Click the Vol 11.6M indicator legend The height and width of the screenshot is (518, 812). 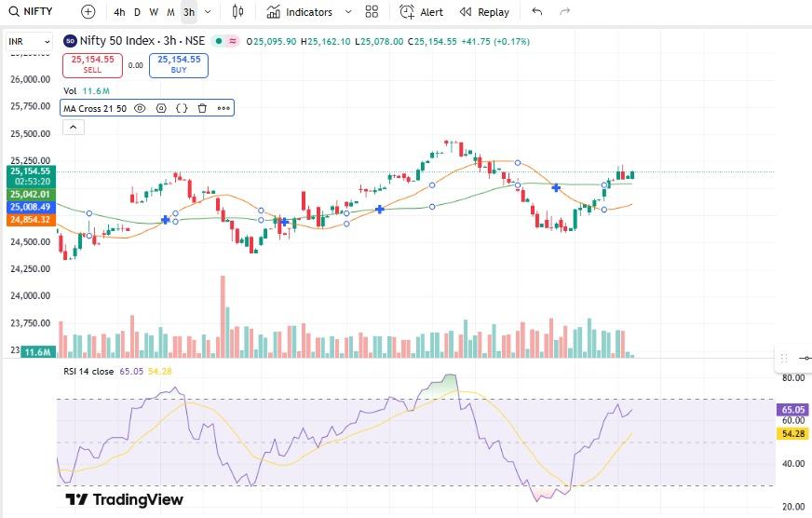pyautogui.click(x=87, y=91)
